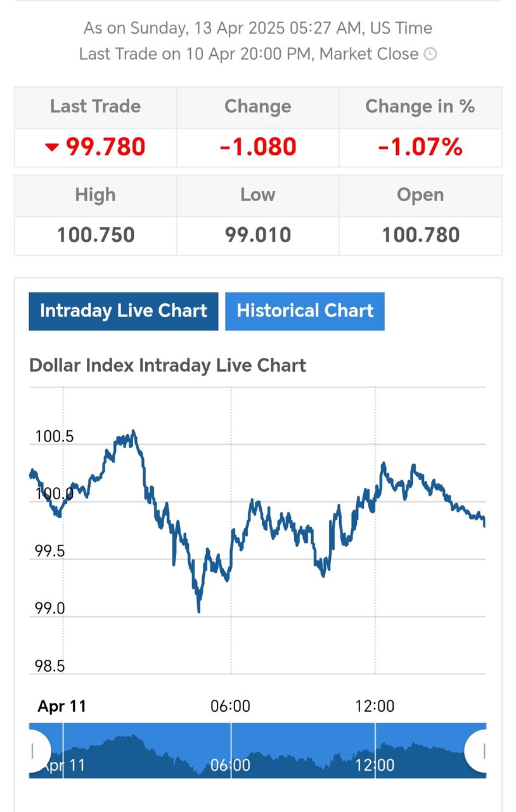The width and height of the screenshot is (516, 812).
Task: Click the right handle of the range navigator
Action: click(482, 752)
